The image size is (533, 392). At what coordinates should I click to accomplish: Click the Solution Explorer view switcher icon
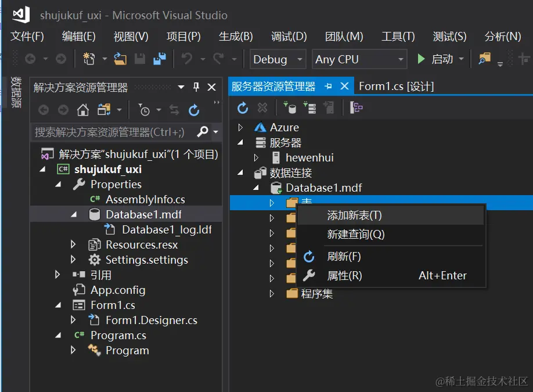coord(104,110)
